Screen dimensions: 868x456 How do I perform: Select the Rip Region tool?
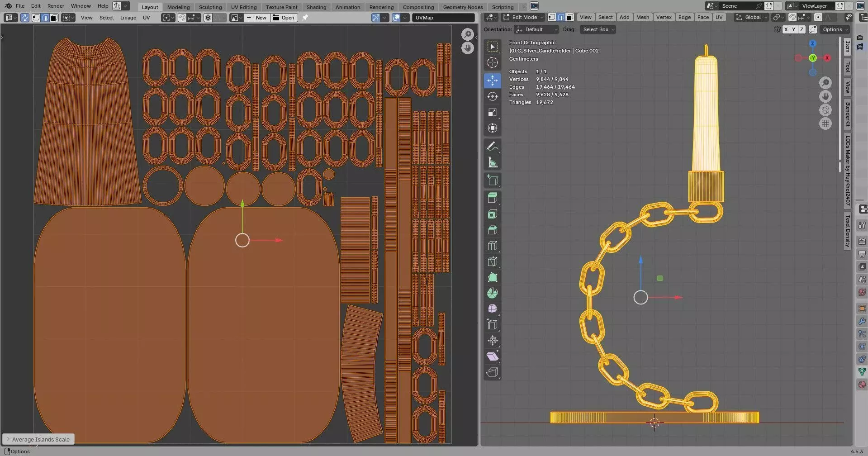point(493,372)
